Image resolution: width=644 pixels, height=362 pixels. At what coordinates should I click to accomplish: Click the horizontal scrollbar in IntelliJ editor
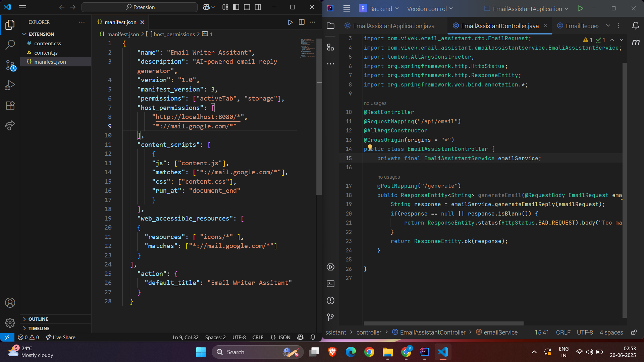coord(443,323)
